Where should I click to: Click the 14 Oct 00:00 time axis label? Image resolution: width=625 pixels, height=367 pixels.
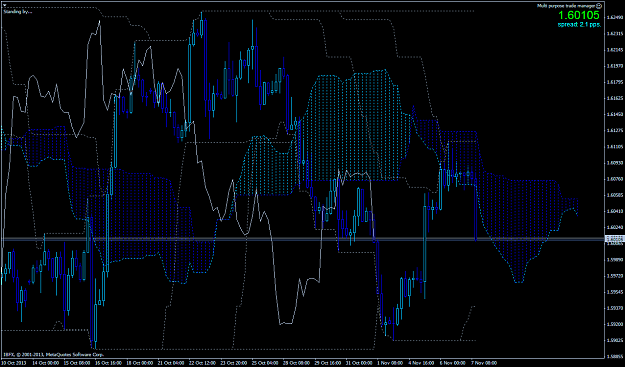click(45, 363)
